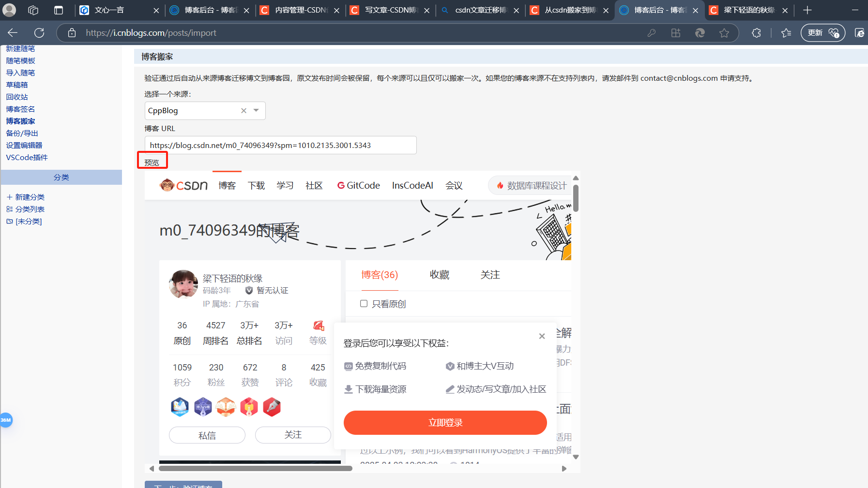Open 博客签名 in sidebar

pos(20,109)
